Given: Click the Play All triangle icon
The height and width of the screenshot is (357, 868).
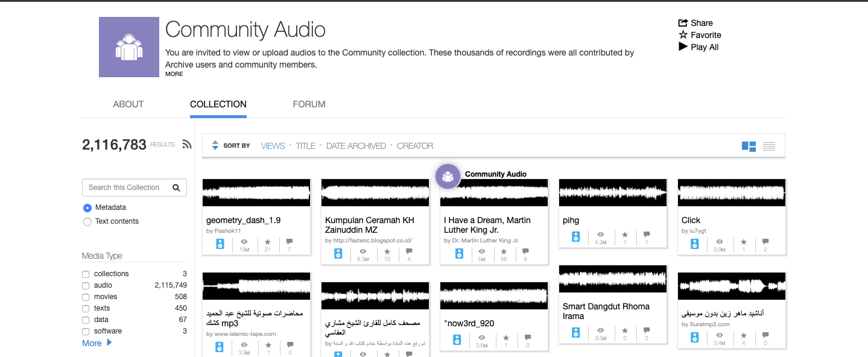Looking at the screenshot, I should [683, 46].
